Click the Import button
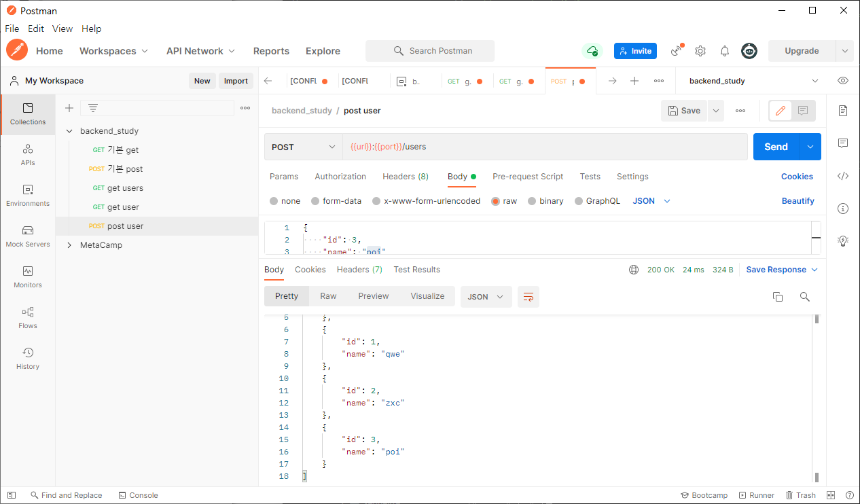 [236, 81]
